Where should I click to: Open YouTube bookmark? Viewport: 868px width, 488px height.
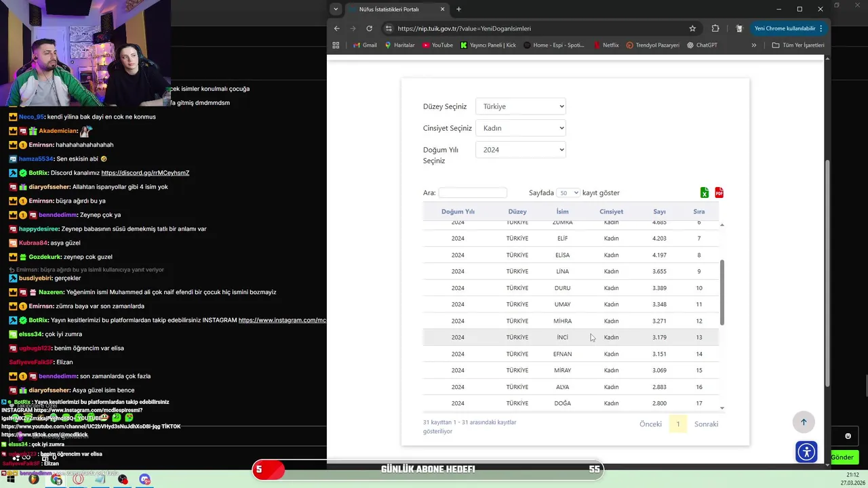pos(437,45)
